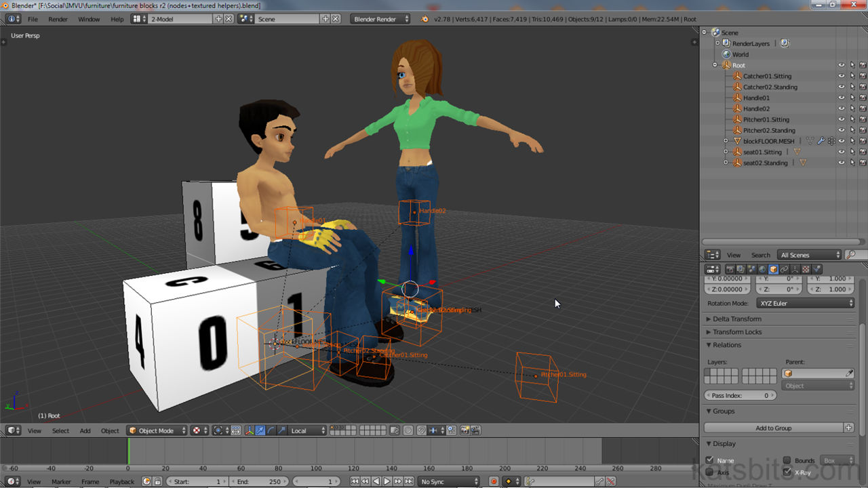Expand the Delta Transform panel

point(737,319)
